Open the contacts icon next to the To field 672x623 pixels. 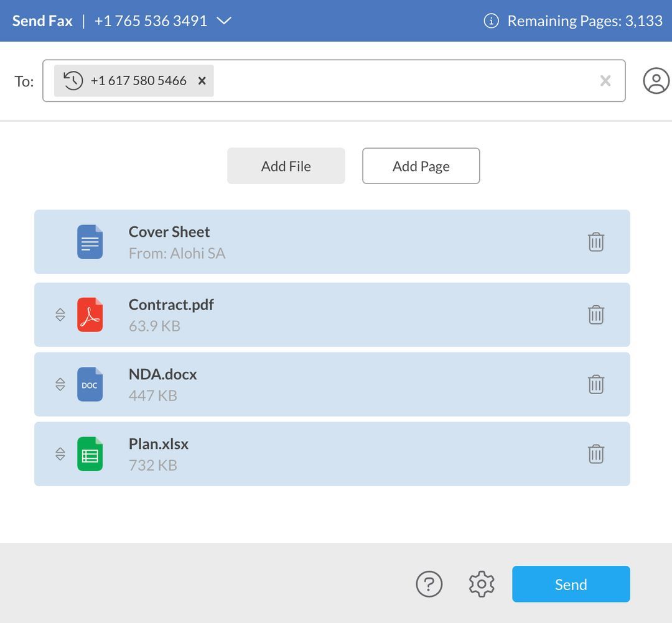656,80
